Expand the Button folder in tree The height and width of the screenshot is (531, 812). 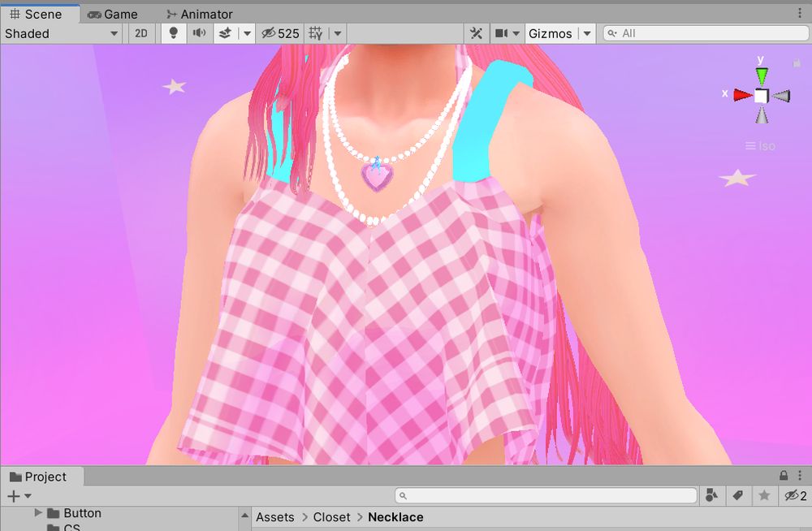38,513
